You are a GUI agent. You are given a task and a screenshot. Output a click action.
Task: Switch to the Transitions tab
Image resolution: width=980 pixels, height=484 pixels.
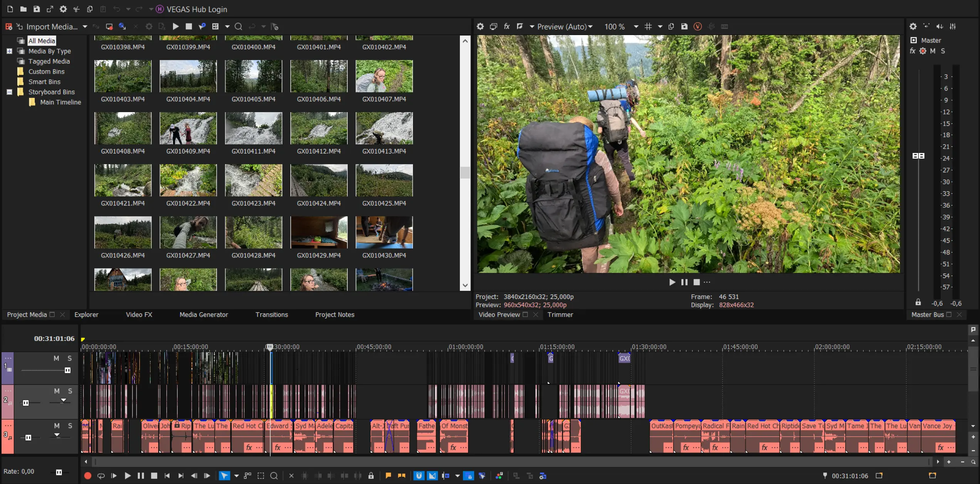pos(272,314)
